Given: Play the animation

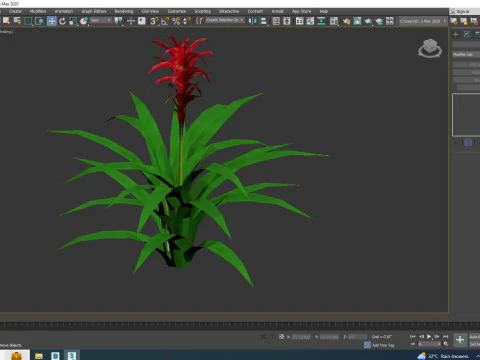Looking at the screenshot, I should point(429,336).
